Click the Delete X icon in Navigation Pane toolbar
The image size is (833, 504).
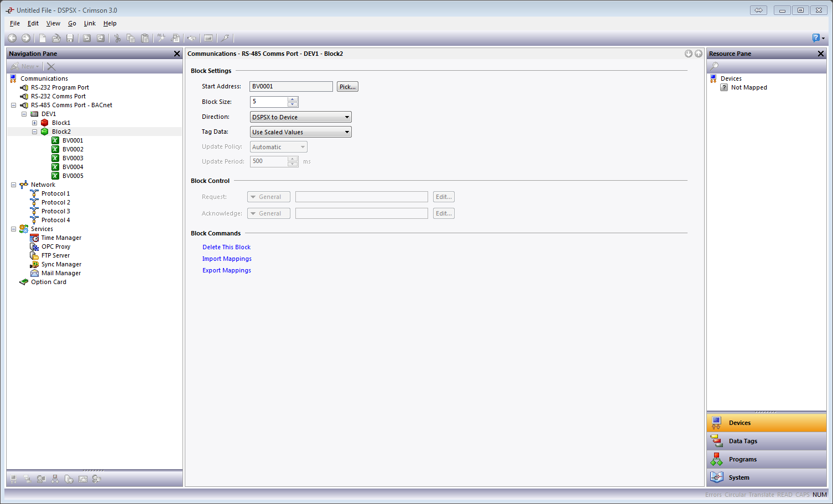[x=51, y=66]
